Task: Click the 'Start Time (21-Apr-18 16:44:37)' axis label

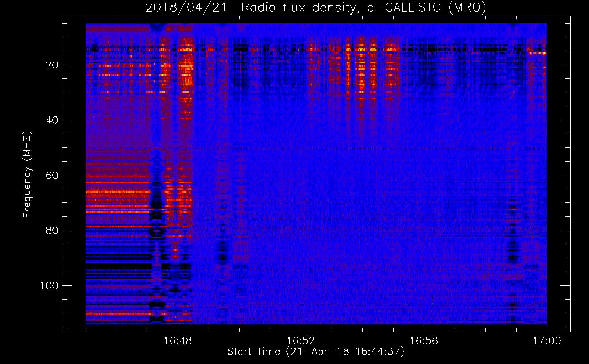Action: pos(316,352)
